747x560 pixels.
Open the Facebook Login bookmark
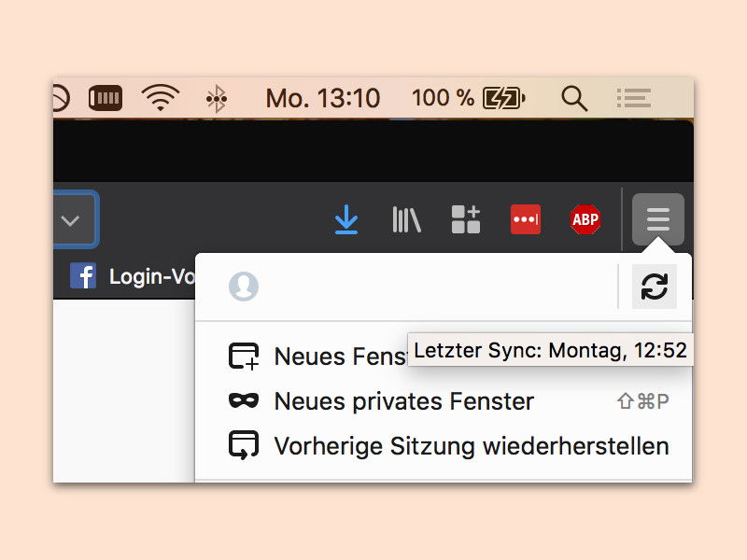pos(133,276)
